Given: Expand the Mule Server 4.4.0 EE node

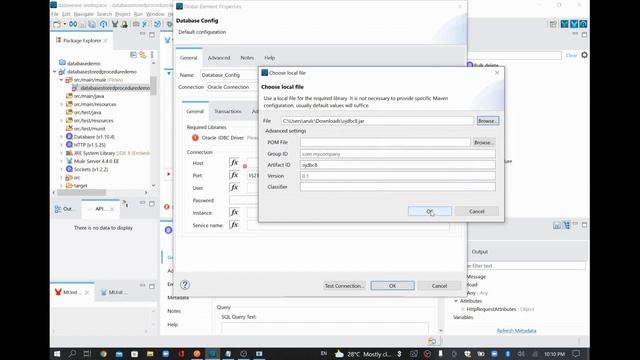Looking at the screenshot, I should (62, 161).
